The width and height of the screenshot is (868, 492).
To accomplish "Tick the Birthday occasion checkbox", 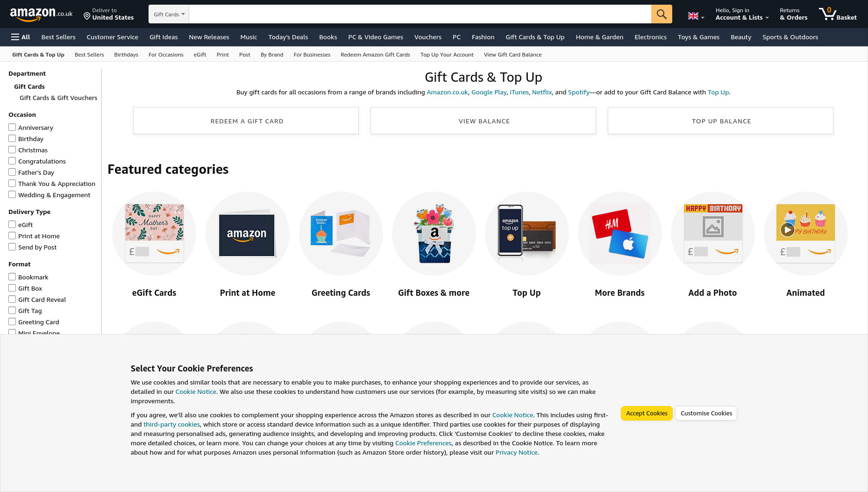I will pos(12,138).
